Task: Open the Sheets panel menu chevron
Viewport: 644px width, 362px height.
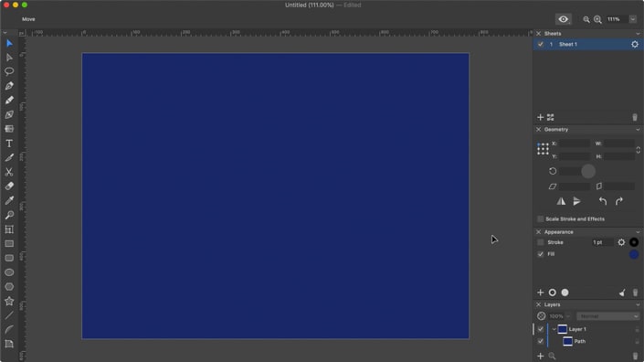Action: (x=638, y=34)
